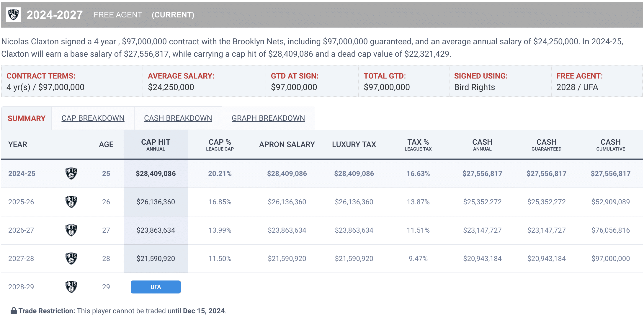Image resolution: width=644 pixels, height=323 pixels.
Task: Click the cumulative cash $97,000,000 cell in 2027-28 row
Action: coord(611,259)
